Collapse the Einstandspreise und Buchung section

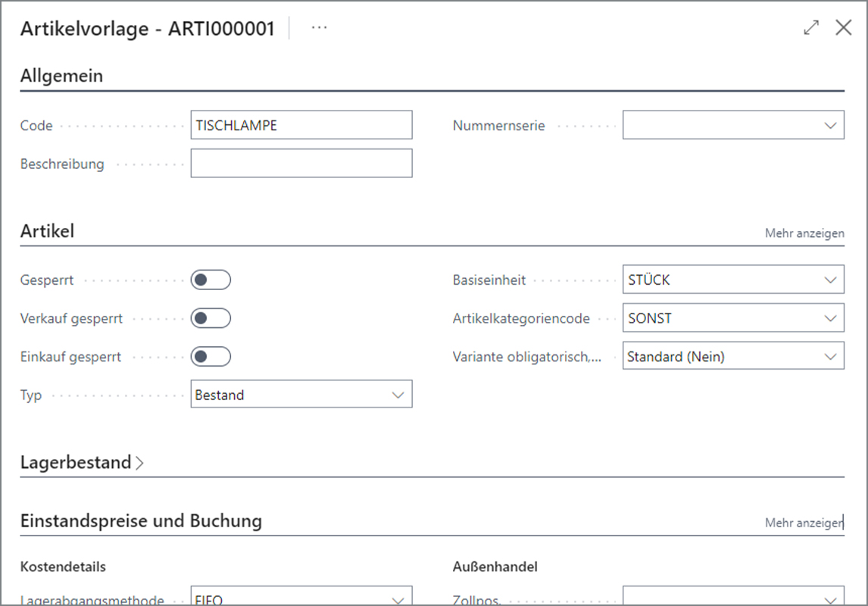pos(141,520)
